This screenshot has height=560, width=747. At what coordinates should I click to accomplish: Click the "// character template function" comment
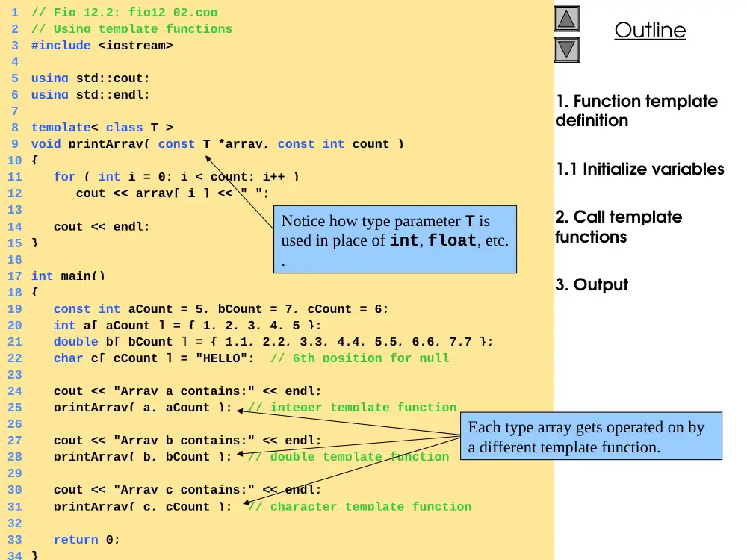(x=360, y=507)
